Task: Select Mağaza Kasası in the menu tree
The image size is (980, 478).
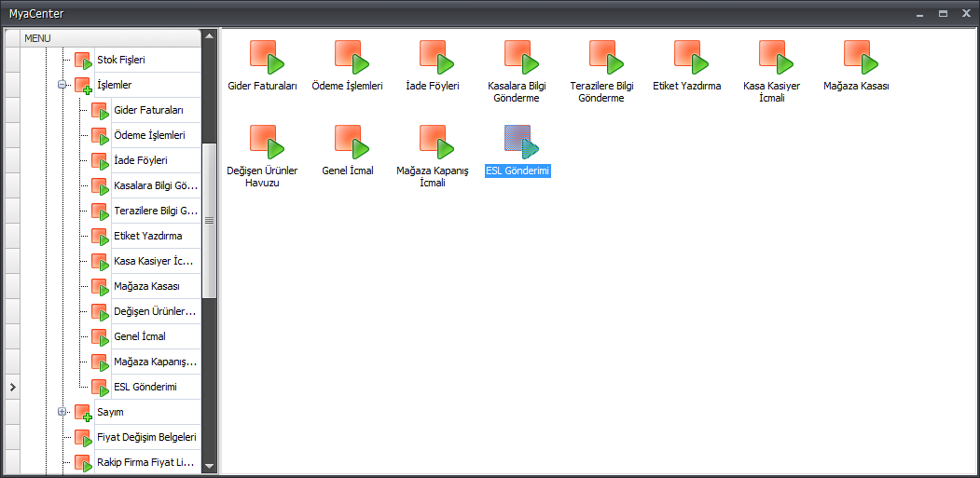Action: (x=147, y=286)
